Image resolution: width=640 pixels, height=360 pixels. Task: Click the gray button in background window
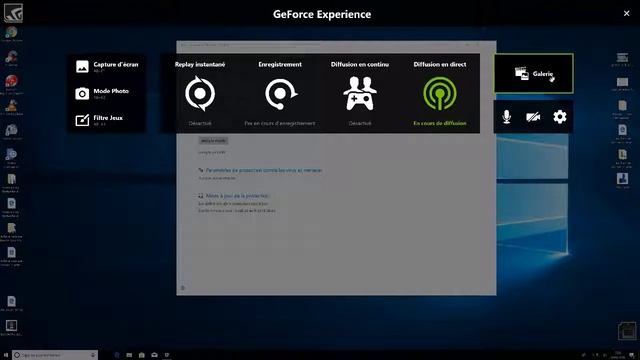point(213,140)
